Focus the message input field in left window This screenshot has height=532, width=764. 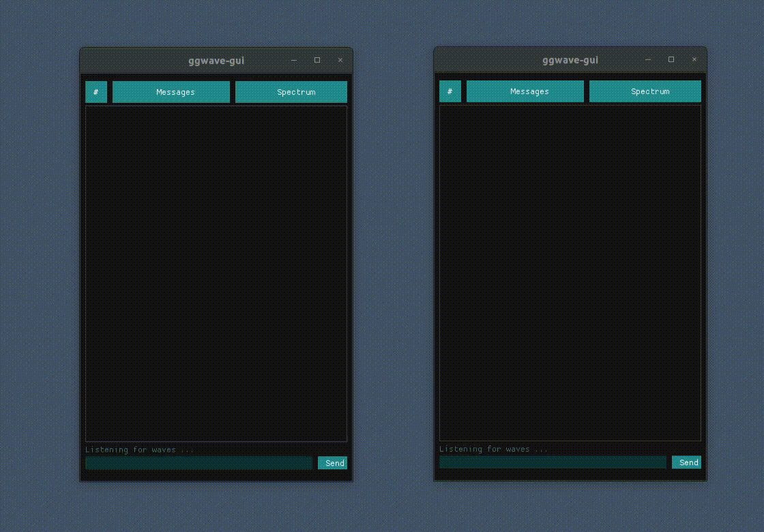pos(199,463)
